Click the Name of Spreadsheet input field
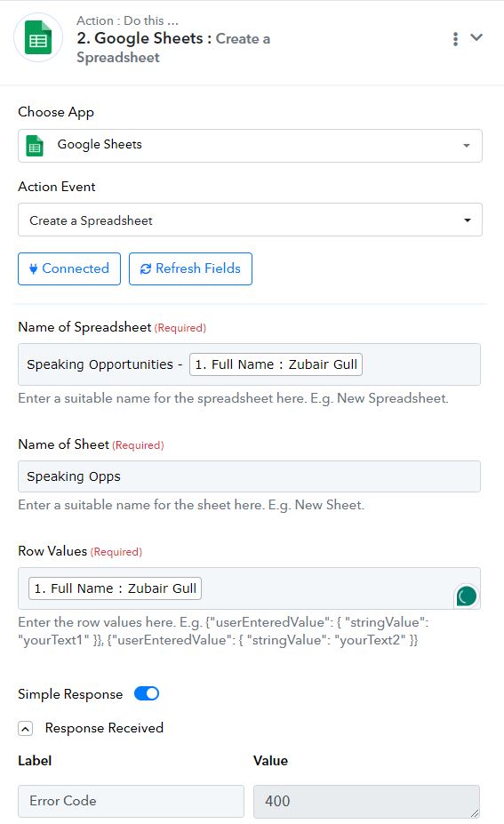 coord(249,364)
